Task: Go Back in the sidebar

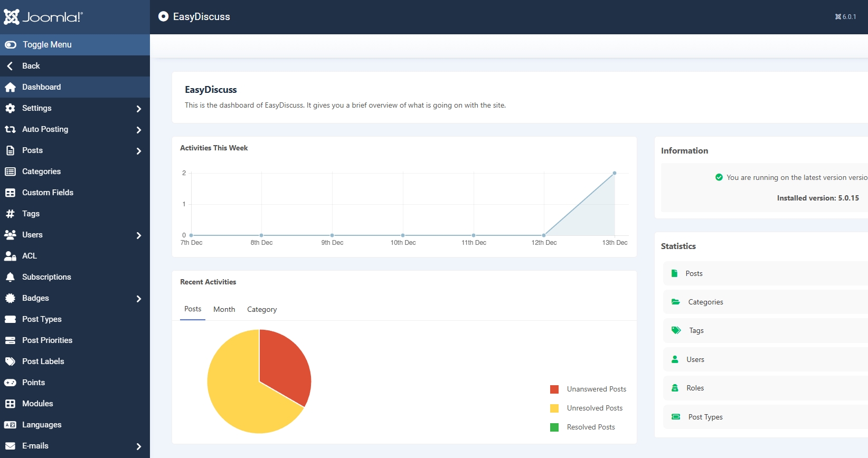Action: pos(31,66)
